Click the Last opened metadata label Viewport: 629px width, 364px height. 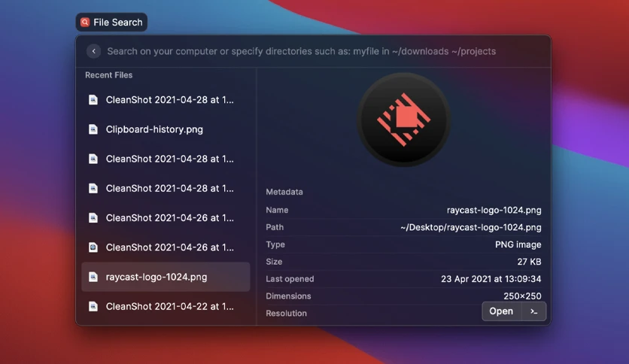point(290,279)
